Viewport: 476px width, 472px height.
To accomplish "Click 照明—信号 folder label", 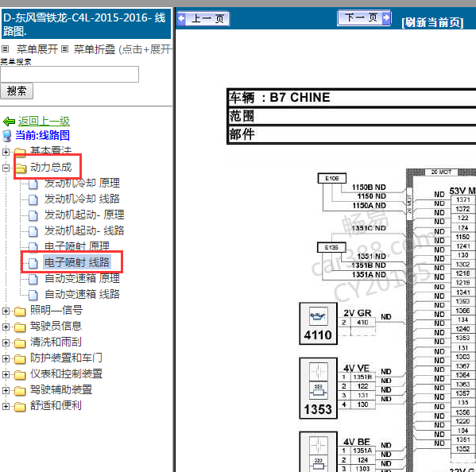I will pyautogui.click(x=56, y=310).
